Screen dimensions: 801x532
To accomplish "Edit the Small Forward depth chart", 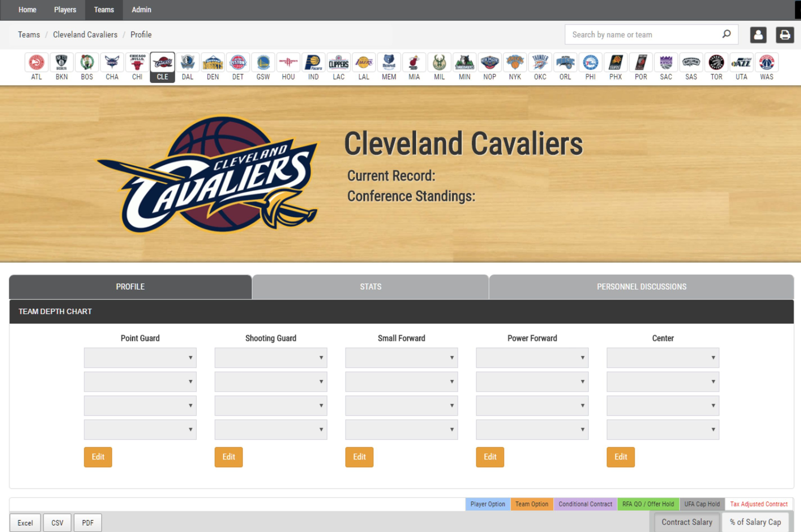I will coord(359,457).
